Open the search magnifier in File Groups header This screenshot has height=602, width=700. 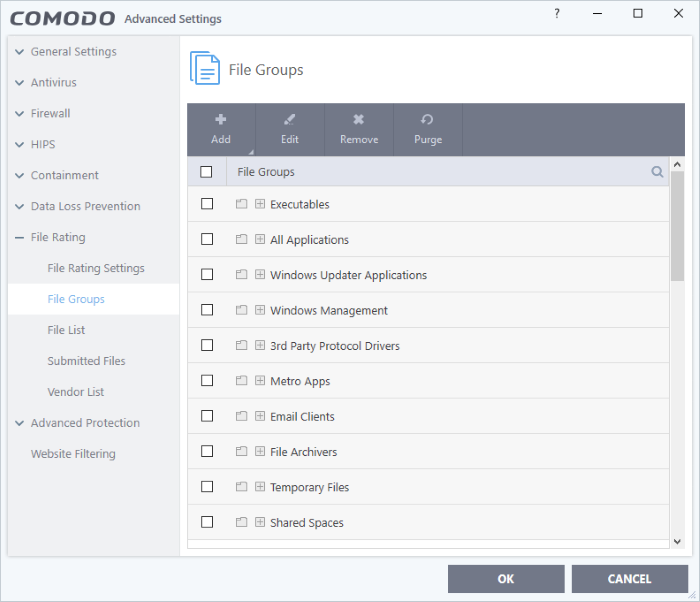(x=657, y=171)
